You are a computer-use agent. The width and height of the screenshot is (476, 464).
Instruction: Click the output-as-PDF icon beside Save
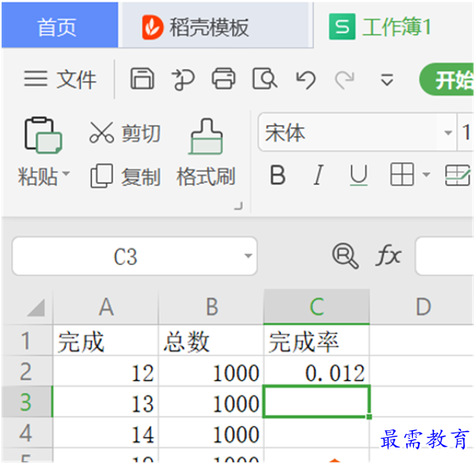click(183, 79)
